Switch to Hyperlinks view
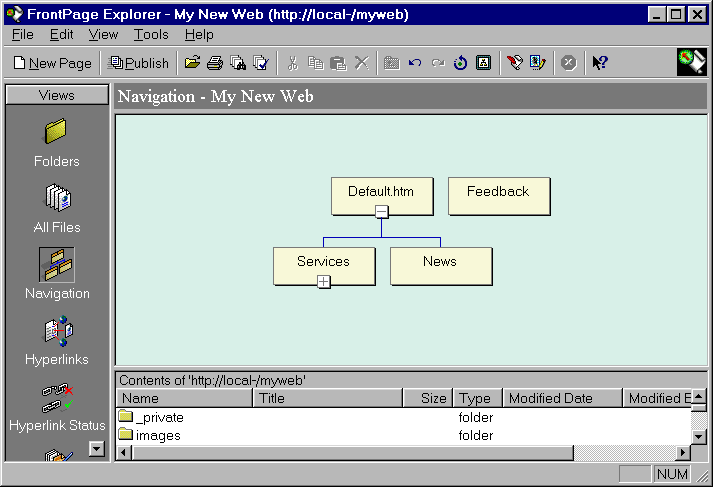This screenshot has height=487, width=713. coord(57,340)
